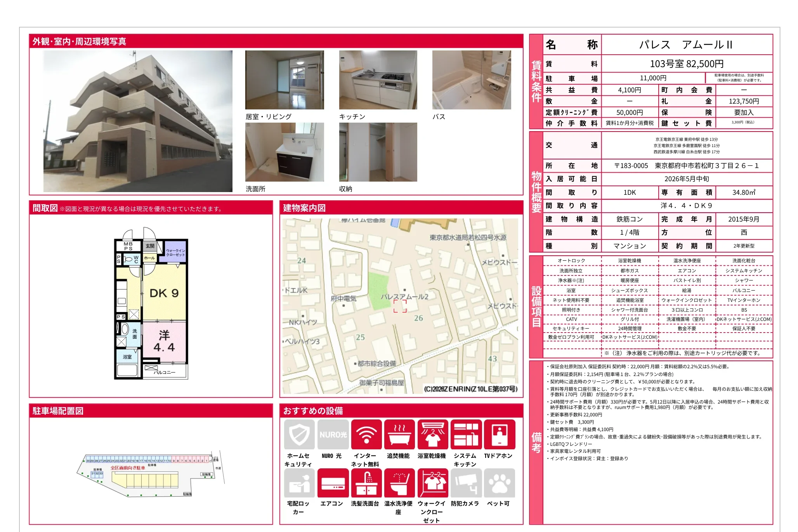The height and width of the screenshot is (532, 798).
Task: Click the ペット可 paw icon
Action: (499, 483)
